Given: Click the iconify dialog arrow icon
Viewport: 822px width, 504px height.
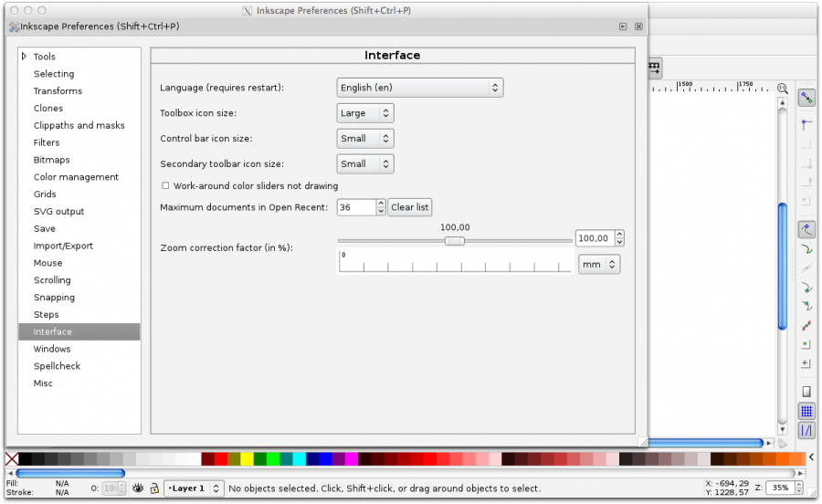Looking at the screenshot, I should [623, 26].
